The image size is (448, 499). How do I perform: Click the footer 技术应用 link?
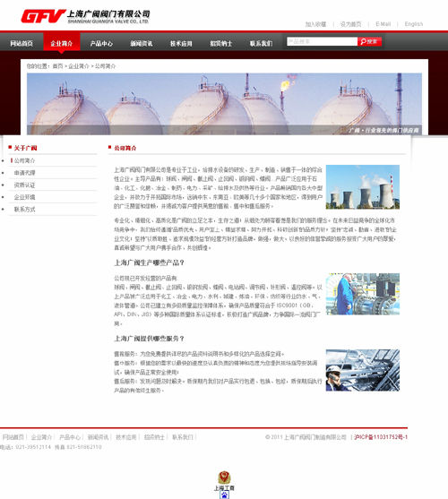[126, 437]
